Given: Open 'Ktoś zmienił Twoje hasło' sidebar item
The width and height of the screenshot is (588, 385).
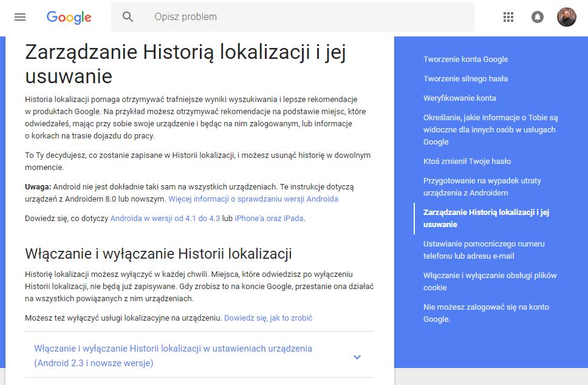Looking at the screenshot, I should (467, 161).
